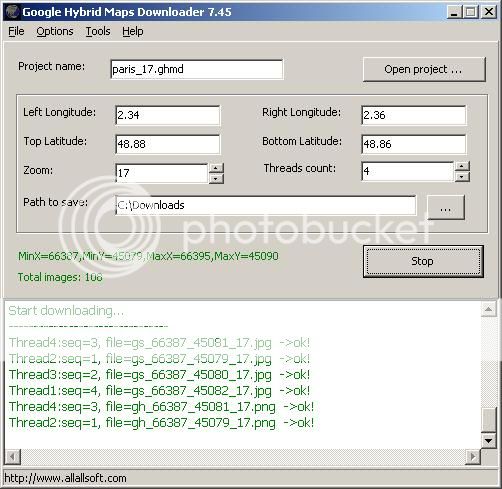Click the log vertical scrollbar thumb
The width and height of the screenshot is (502, 489).
pos(489,419)
